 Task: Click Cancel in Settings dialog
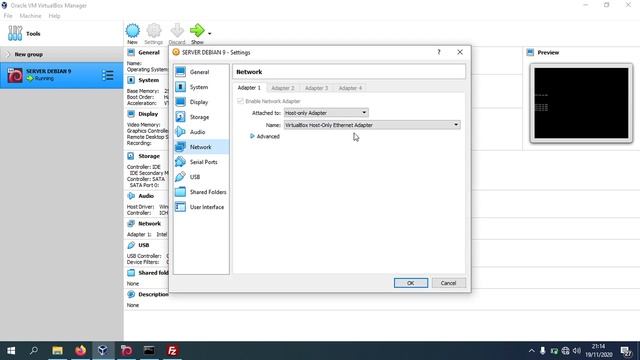pyautogui.click(x=448, y=283)
